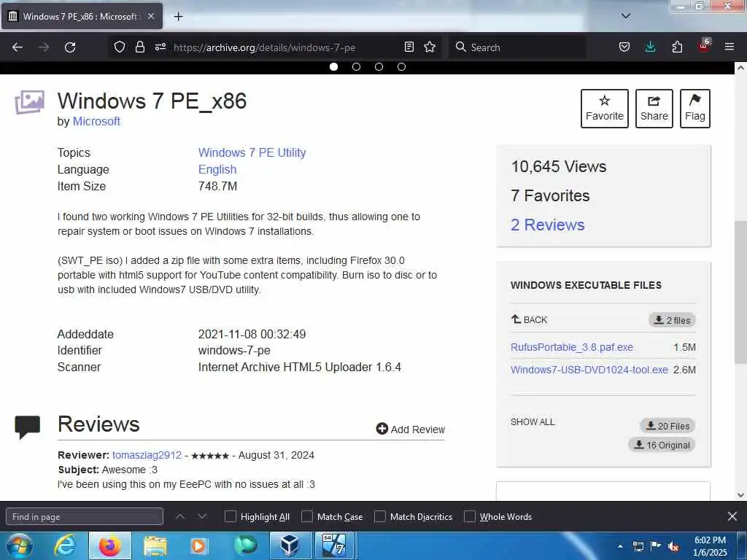Download Windows7-USB-DVD1024-tool.exe
The width and height of the screenshot is (747, 560).
coord(589,370)
